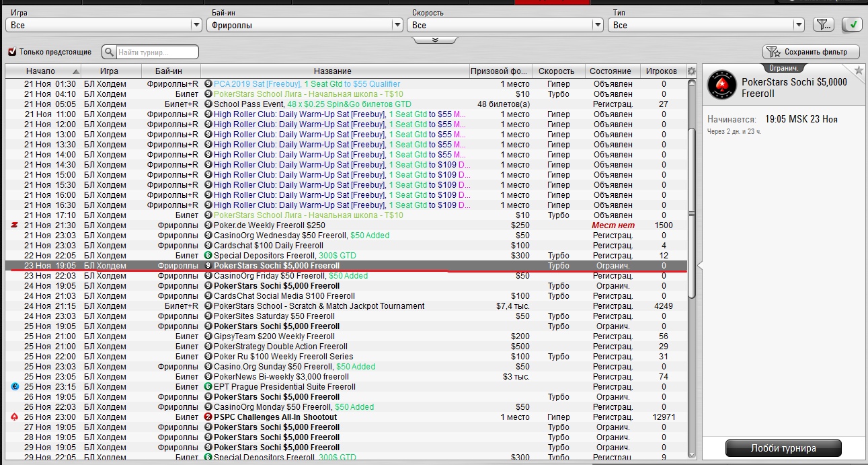Click the magnifier search icon
The height and width of the screenshot is (465, 868).
(x=109, y=52)
